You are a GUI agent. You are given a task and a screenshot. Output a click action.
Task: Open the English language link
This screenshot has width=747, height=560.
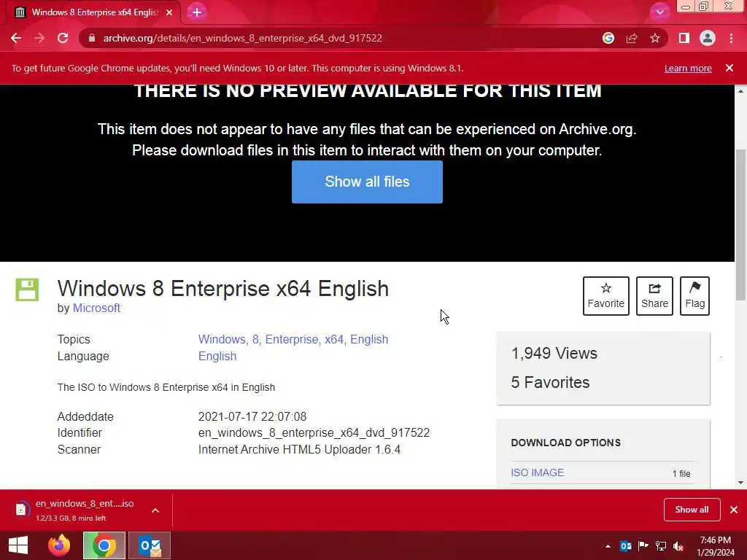217,356
